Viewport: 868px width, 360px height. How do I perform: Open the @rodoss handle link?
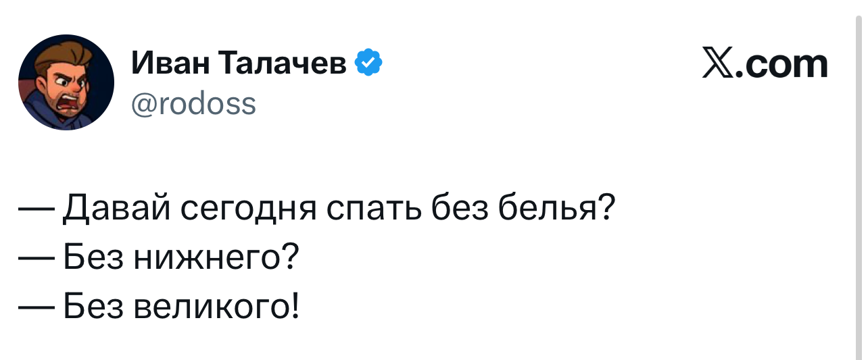[x=193, y=104]
